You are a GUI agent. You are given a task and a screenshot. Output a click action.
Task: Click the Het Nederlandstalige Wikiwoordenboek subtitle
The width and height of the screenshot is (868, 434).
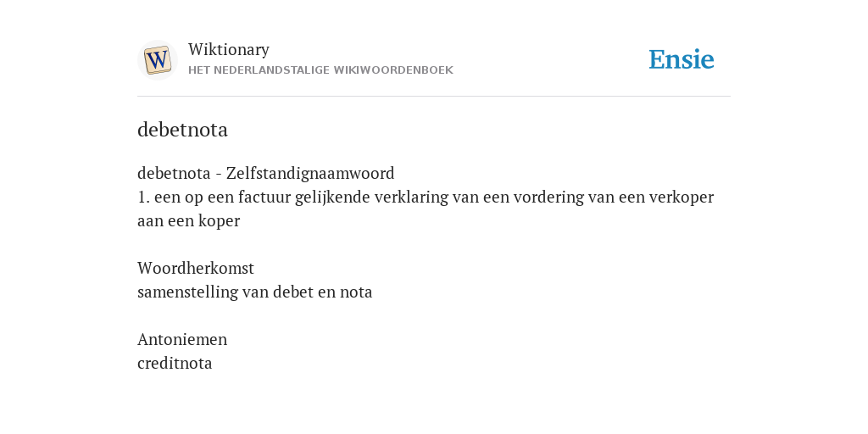320,70
